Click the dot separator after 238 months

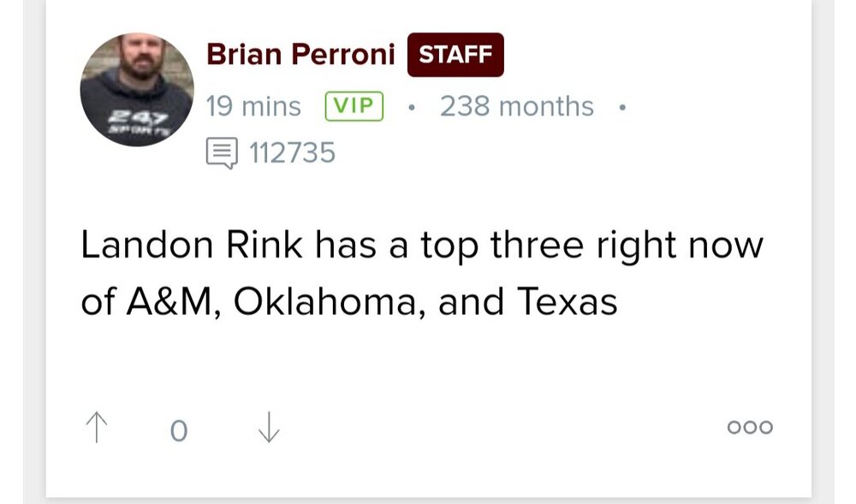click(x=621, y=107)
